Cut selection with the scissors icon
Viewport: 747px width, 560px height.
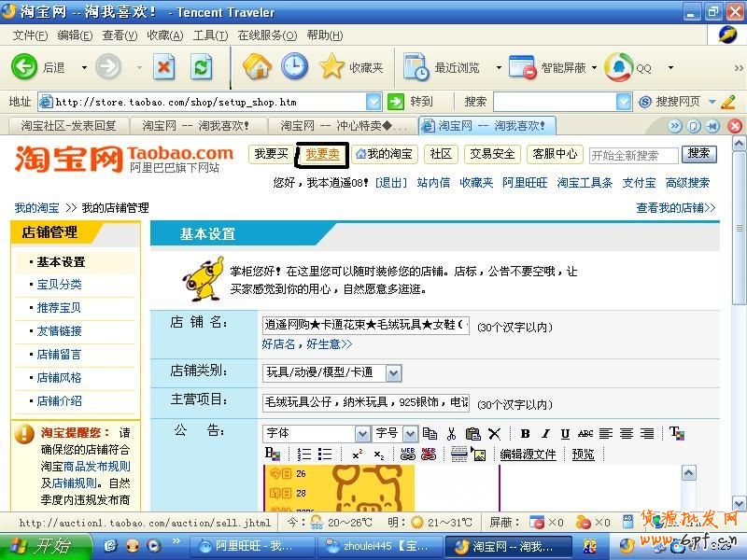point(451,433)
